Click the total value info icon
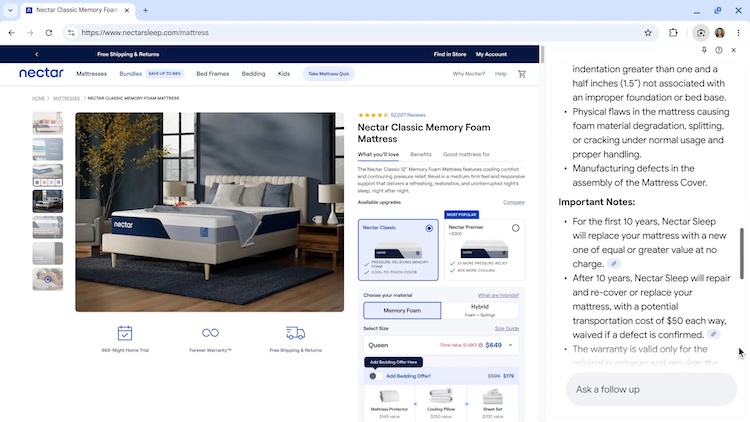The width and height of the screenshot is (750, 422). coord(480,345)
